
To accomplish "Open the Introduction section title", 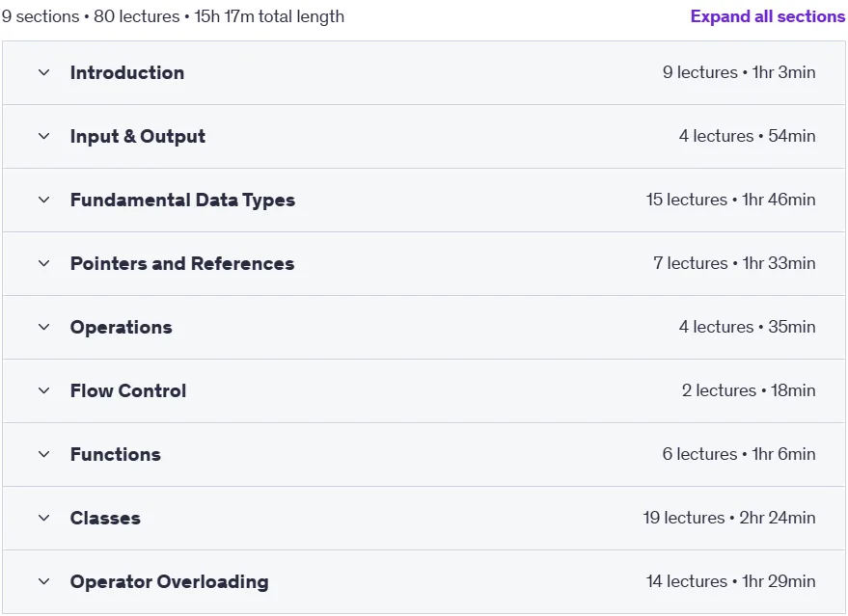I will pos(127,72).
